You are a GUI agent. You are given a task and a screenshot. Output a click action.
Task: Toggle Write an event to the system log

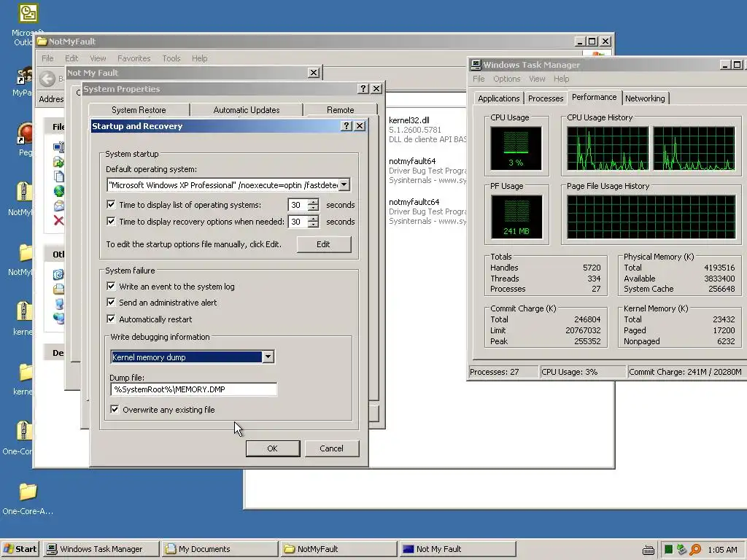(x=111, y=286)
